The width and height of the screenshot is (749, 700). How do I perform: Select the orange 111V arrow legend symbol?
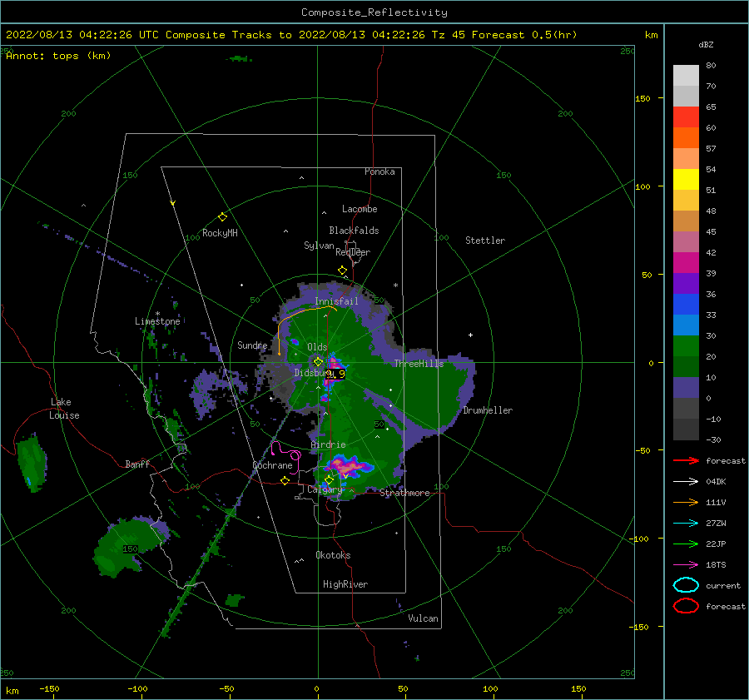686,502
